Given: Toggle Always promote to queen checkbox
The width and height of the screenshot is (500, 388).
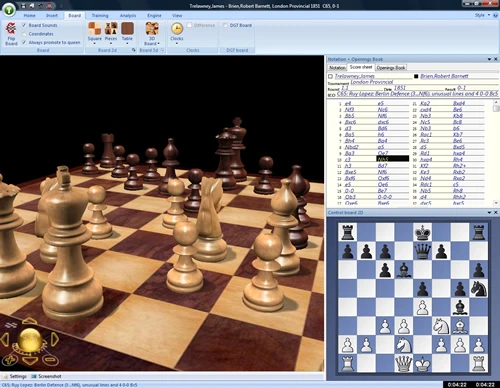Looking at the screenshot, I should click(24, 43).
